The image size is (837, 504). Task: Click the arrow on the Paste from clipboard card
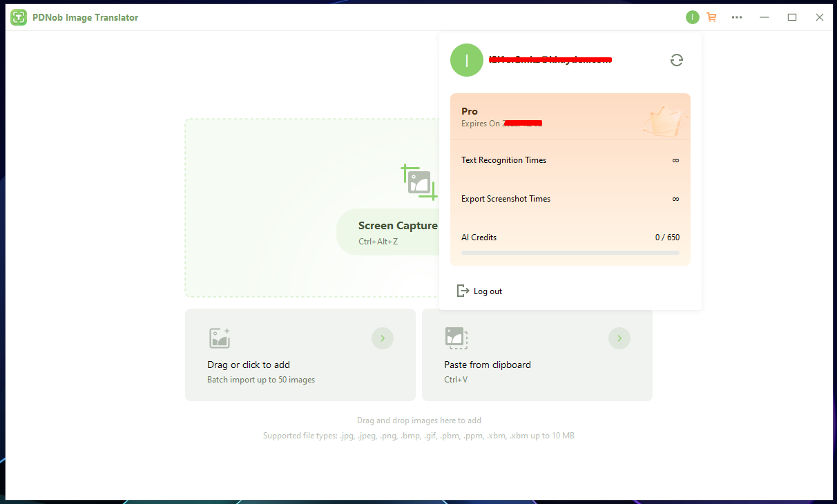click(x=619, y=338)
